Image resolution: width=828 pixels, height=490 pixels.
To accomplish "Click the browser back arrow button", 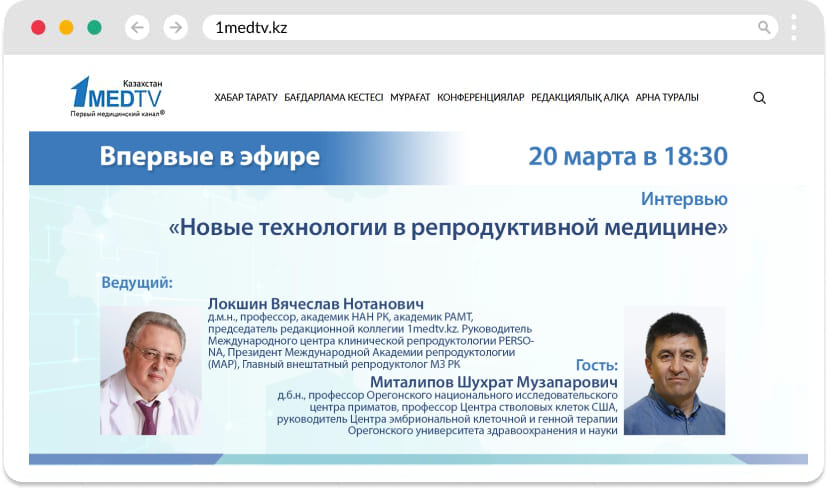I will [x=137, y=27].
